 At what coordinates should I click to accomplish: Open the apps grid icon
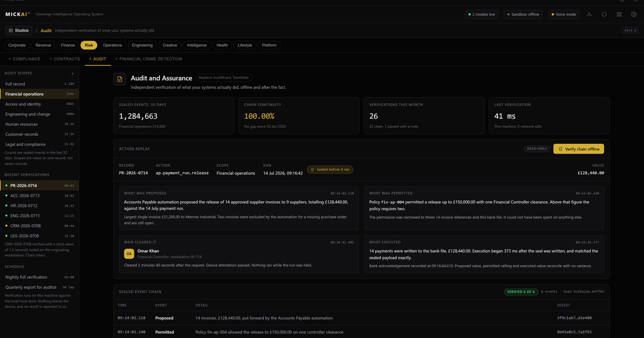tap(619, 14)
